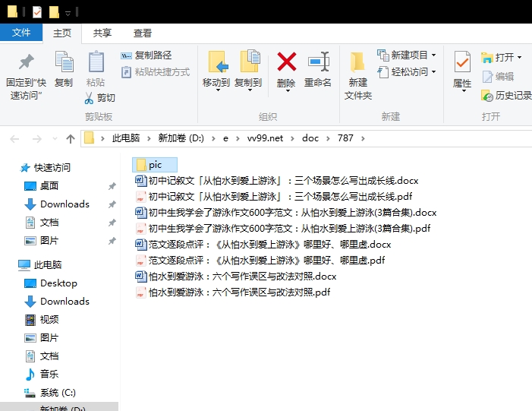The width and height of the screenshot is (532, 411).
Task: Open Desktop under 此电脑
Action: 51,283
